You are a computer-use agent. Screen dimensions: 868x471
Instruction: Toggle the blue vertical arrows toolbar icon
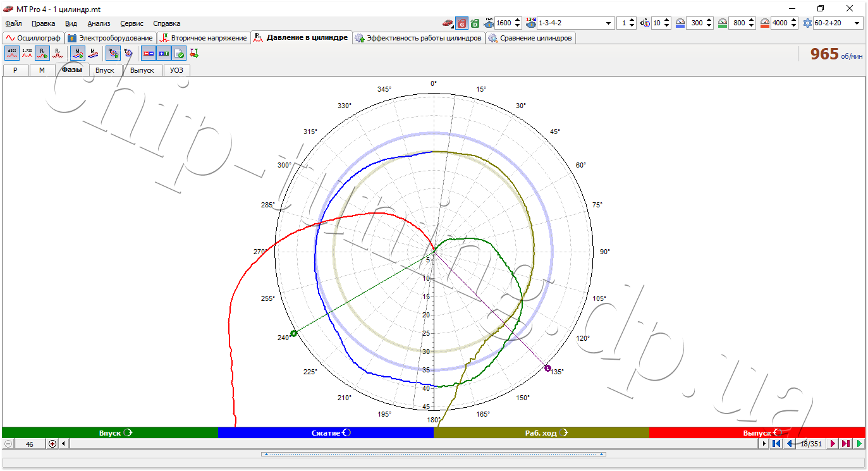[164, 54]
